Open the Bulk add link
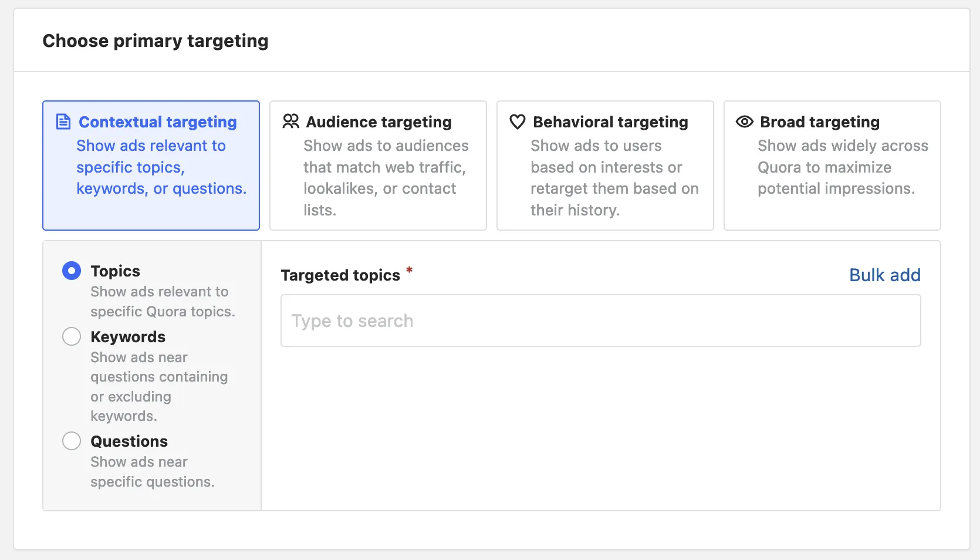Screen dimensions: 980x560 (x=885, y=275)
